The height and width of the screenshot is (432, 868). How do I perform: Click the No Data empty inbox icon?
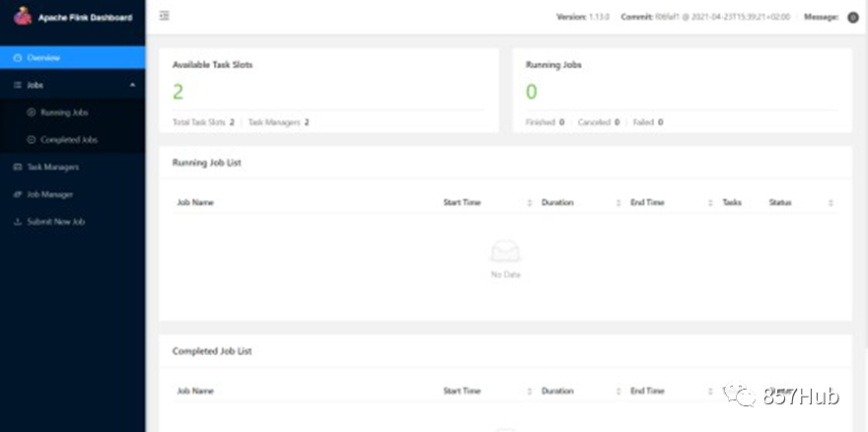(505, 252)
